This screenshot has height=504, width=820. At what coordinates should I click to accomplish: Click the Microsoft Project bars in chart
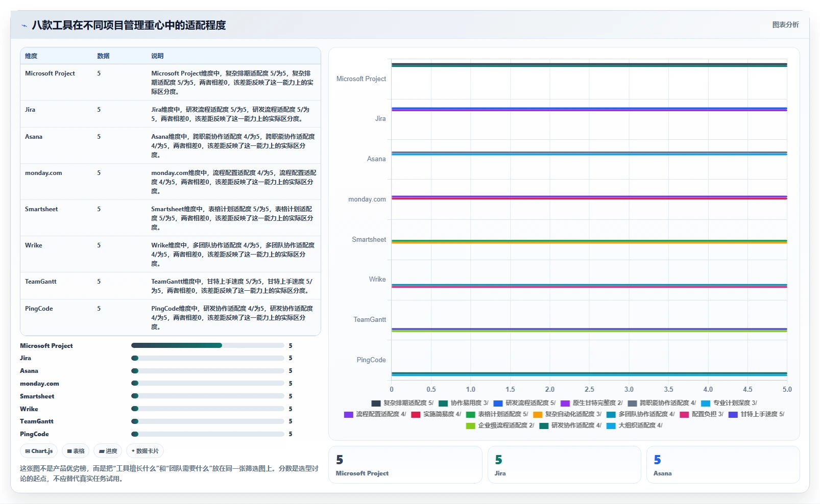(x=589, y=65)
